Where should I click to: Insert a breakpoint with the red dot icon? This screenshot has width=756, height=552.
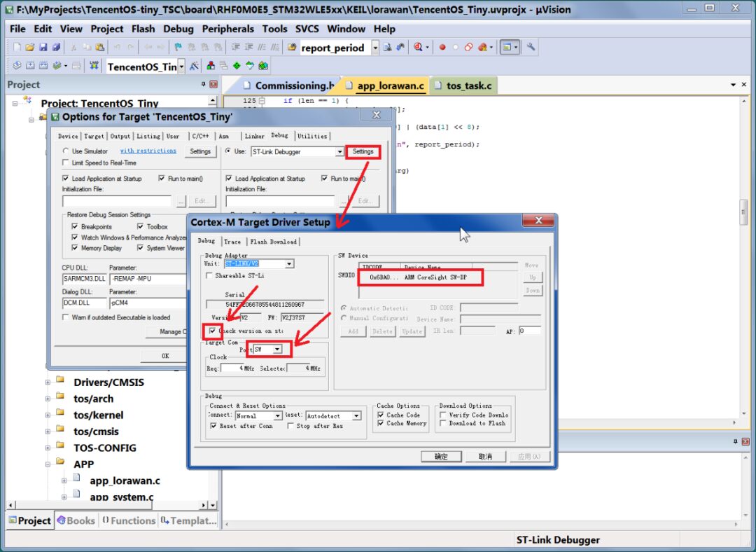[x=442, y=48]
